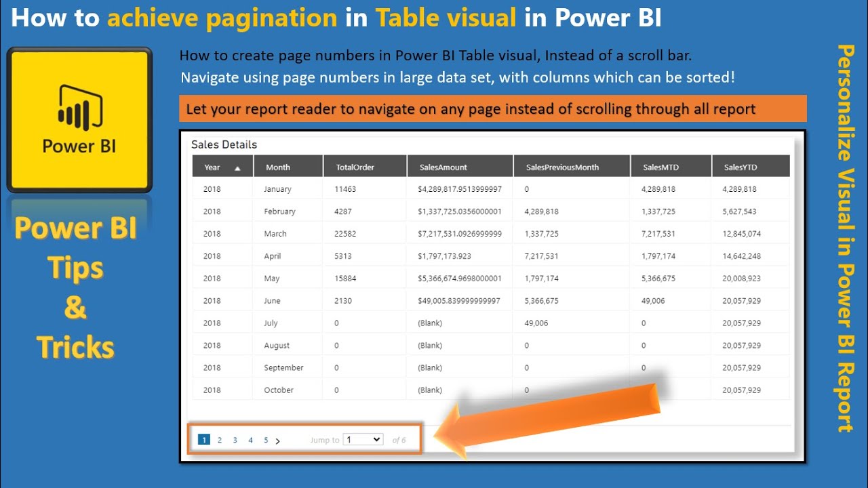Select the "July" month cell
Viewport: 868px width, 488px height.
click(271, 323)
